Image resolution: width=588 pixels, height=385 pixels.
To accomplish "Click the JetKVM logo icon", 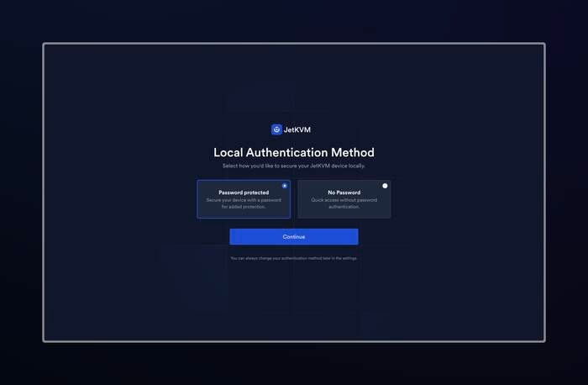I will 276,129.
